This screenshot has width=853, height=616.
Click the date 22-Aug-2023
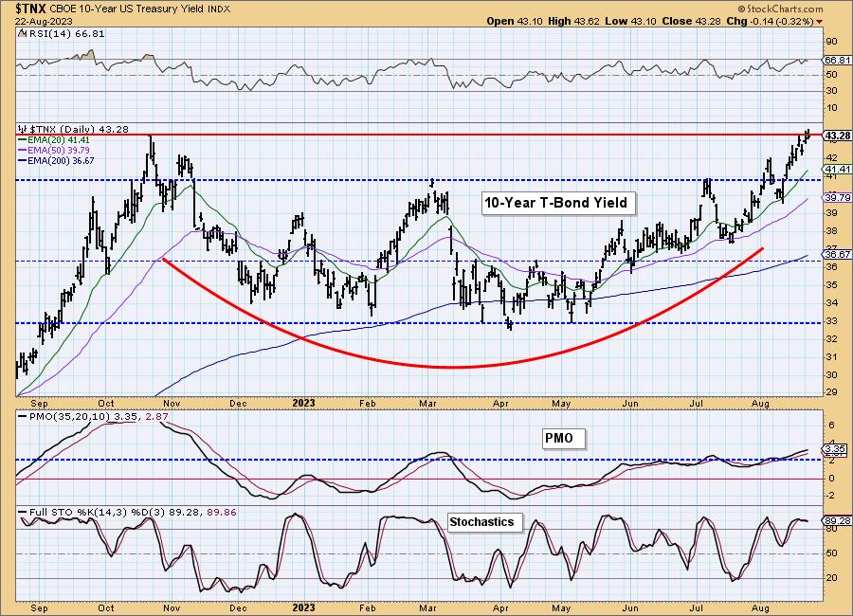point(42,22)
